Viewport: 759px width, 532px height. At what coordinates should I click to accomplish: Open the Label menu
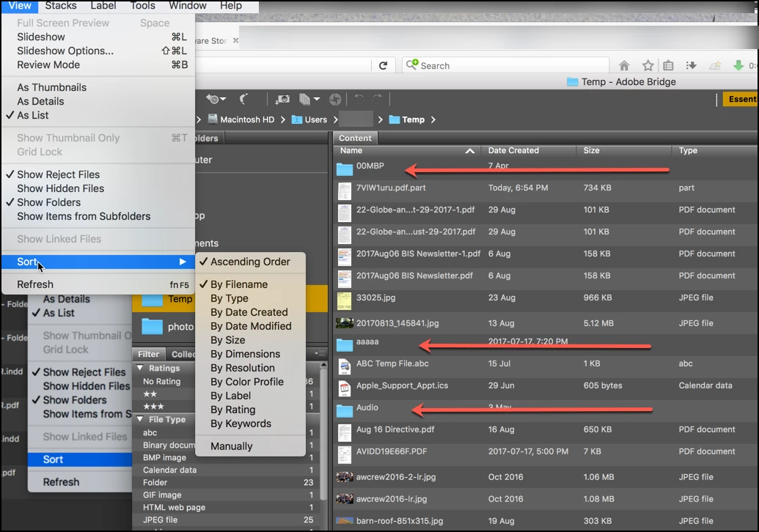point(103,6)
